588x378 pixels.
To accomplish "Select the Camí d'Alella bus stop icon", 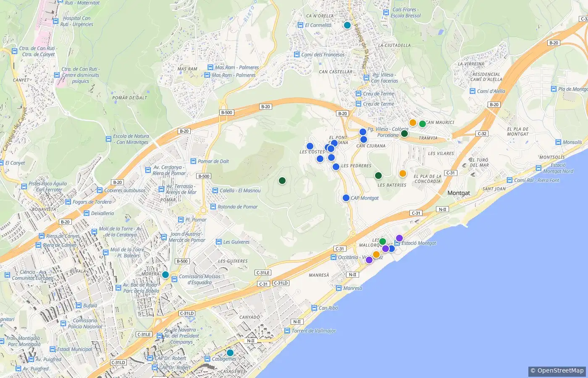I will [x=472, y=91].
